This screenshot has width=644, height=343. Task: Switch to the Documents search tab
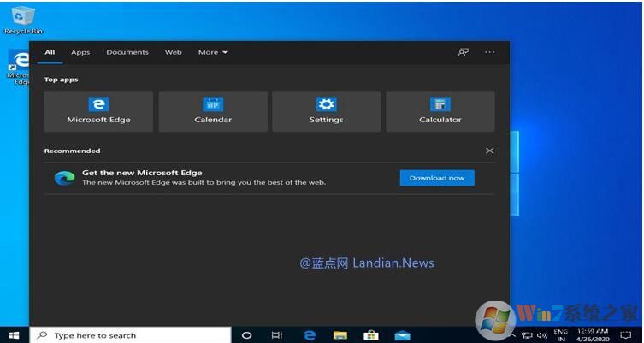pos(127,52)
